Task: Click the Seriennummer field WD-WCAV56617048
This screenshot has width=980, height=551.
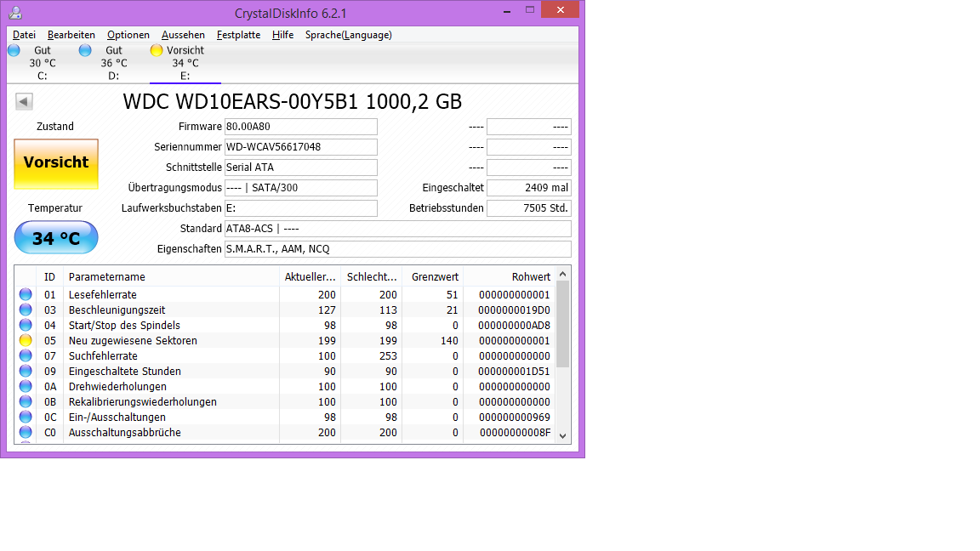Action: [x=300, y=147]
